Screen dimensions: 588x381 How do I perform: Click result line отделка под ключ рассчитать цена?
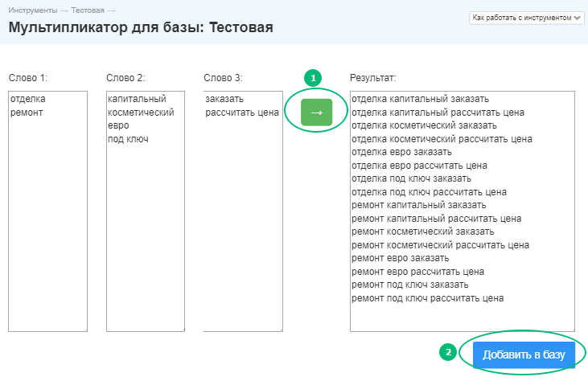click(430, 192)
